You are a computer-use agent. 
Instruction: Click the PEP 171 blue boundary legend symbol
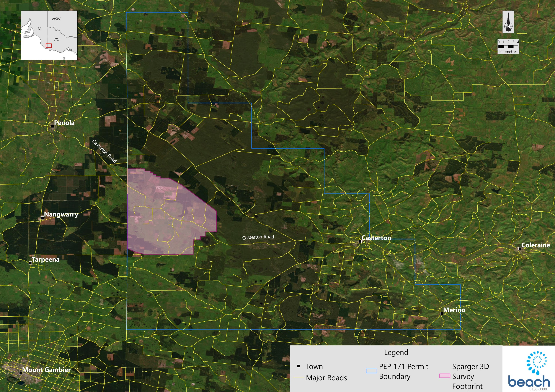371,371
